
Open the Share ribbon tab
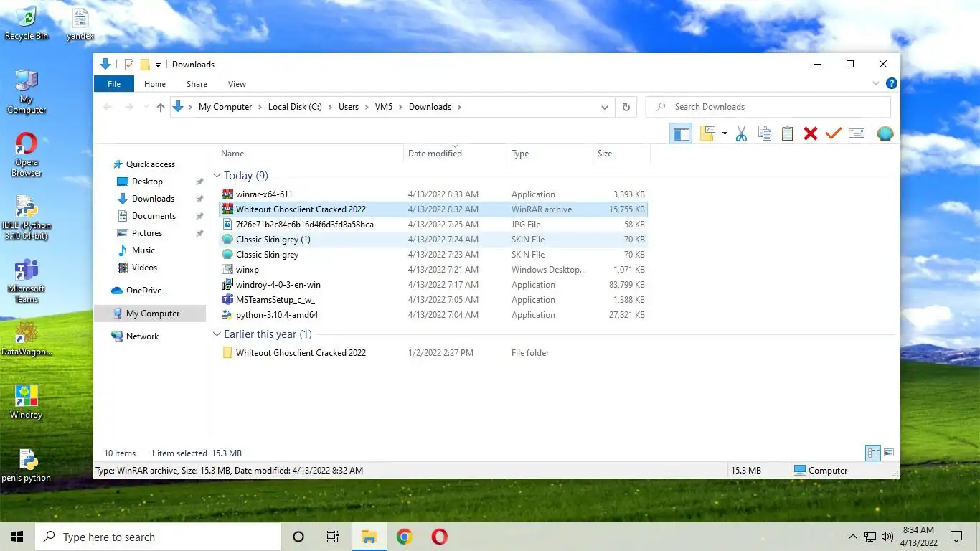point(197,84)
